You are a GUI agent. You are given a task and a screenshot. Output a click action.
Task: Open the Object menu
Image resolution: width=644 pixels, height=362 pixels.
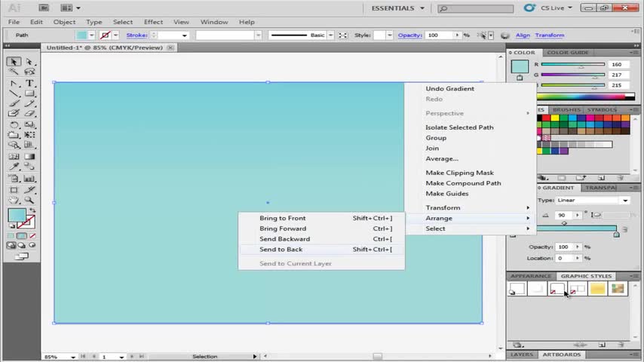click(64, 22)
